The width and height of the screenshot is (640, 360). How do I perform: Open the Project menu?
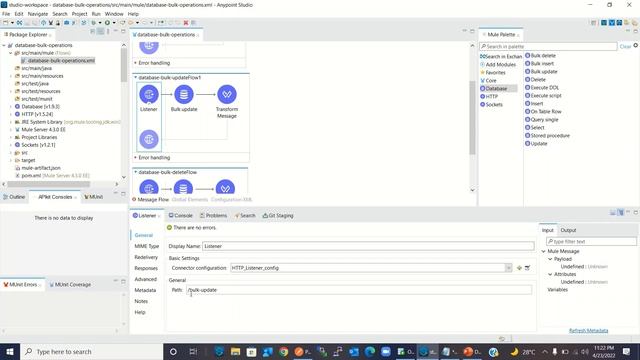pos(79,14)
